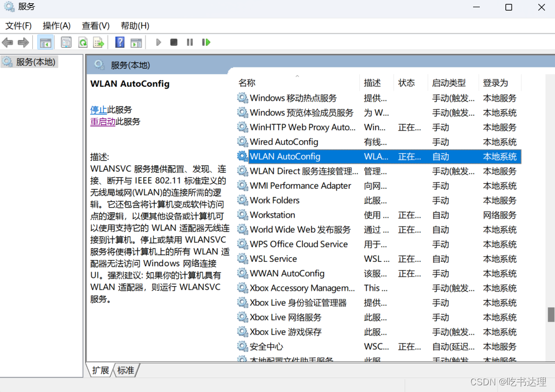This screenshot has width=555, height=392.
Task: Click 网络服务 logon cell of Workstation
Action: [499, 215]
